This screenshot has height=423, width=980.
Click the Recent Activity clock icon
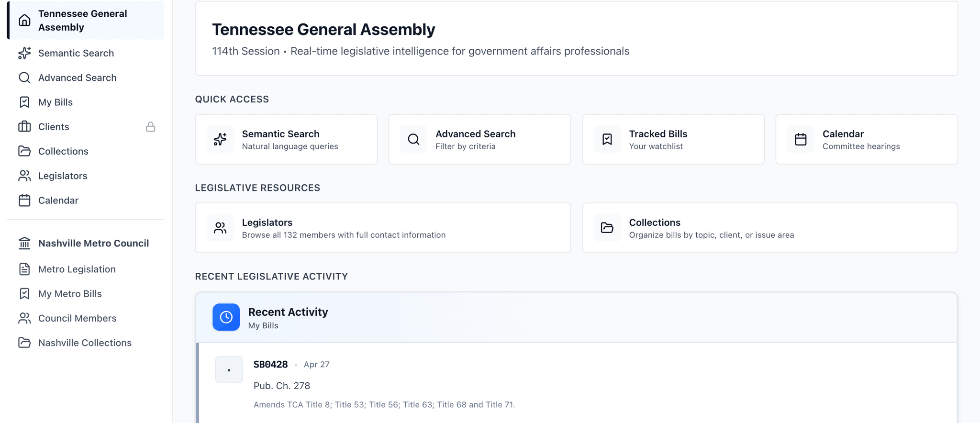(225, 317)
